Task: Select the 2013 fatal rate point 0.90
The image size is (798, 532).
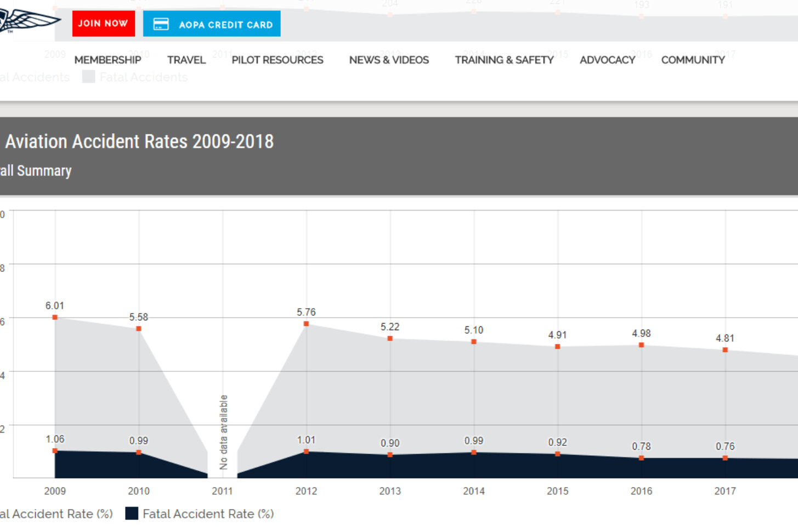Action: click(x=390, y=455)
